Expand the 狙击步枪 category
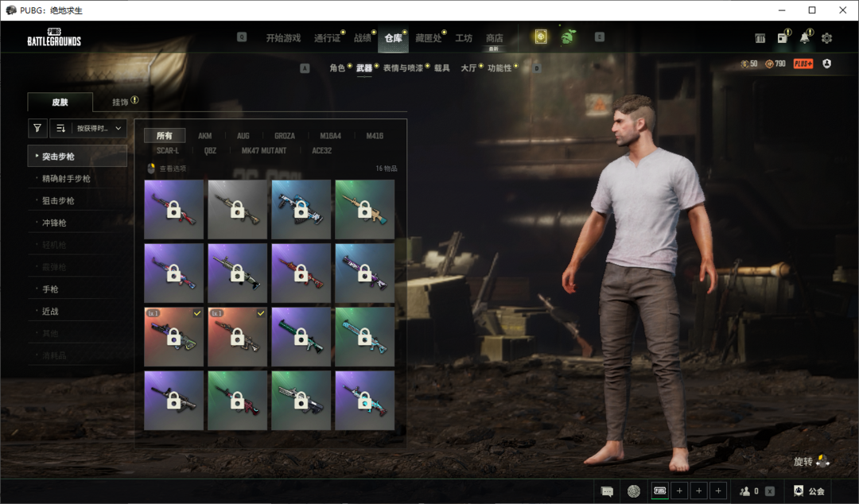 coord(77,200)
